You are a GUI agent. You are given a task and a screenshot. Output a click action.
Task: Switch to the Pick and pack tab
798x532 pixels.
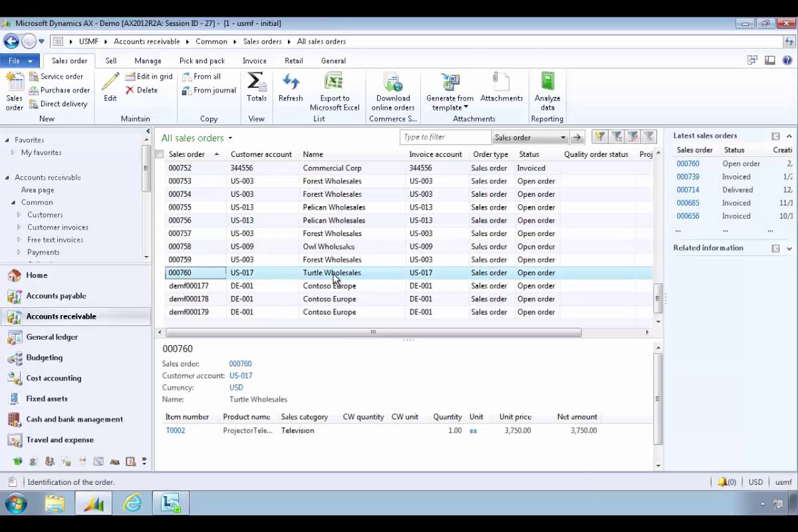pyautogui.click(x=201, y=61)
